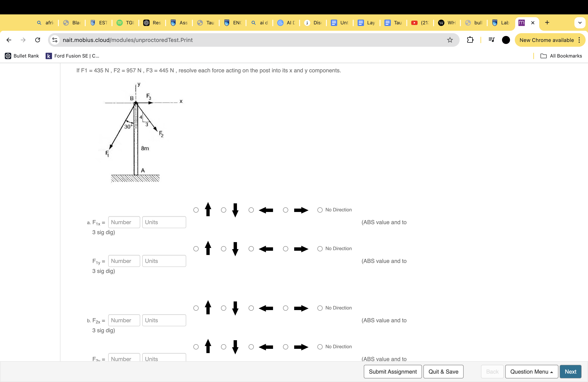Click Quit and Save button

443,371
